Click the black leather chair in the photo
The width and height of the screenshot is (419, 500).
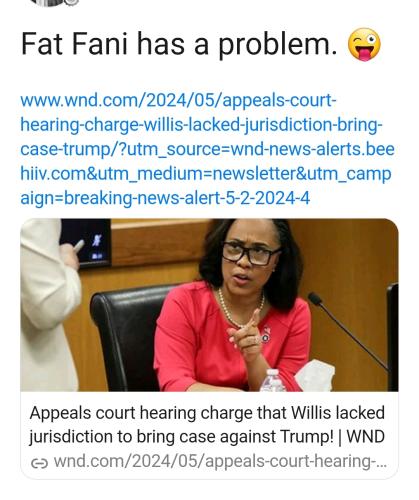pos(128,337)
